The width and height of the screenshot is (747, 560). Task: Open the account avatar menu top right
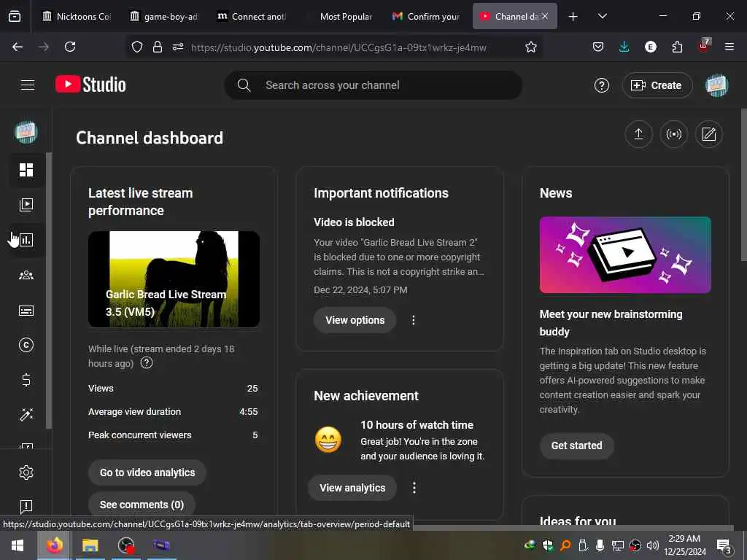tap(716, 86)
